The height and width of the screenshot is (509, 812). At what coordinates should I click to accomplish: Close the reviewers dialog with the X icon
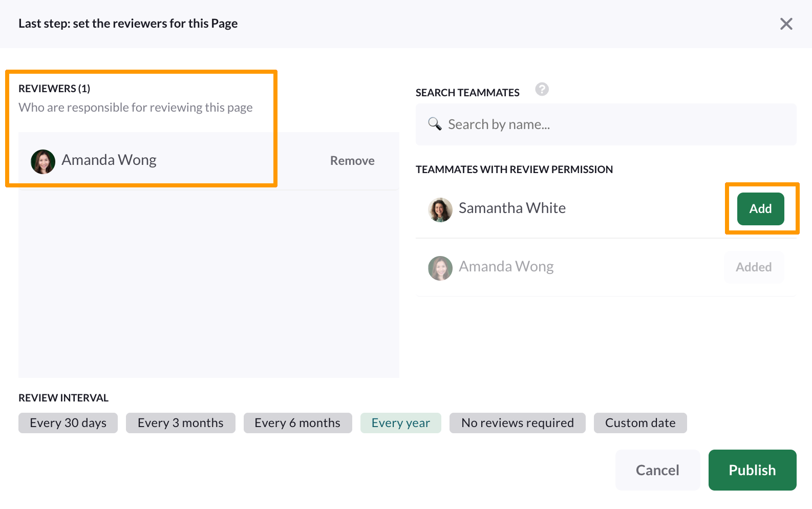click(786, 24)
